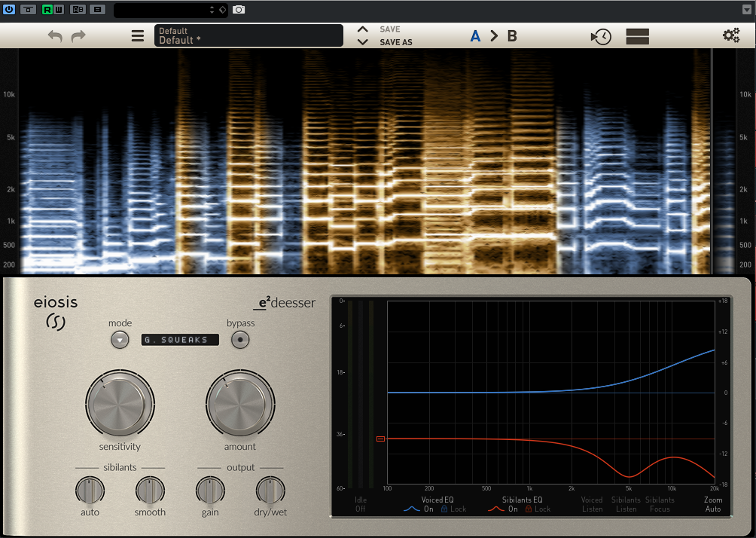The height and width of the screenshot is (538, 756).
Task: Click the G. SQUEAKS mode display
Action: (x=180, y=340)
